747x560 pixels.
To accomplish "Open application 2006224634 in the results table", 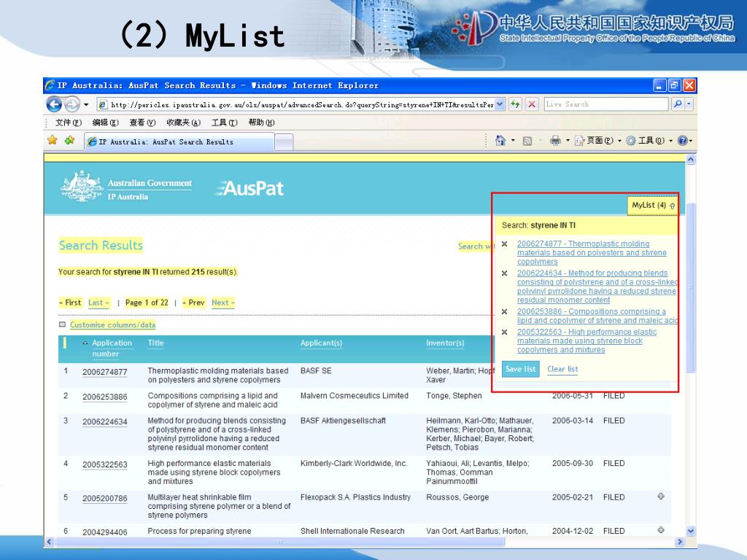I will coord(105,422).
